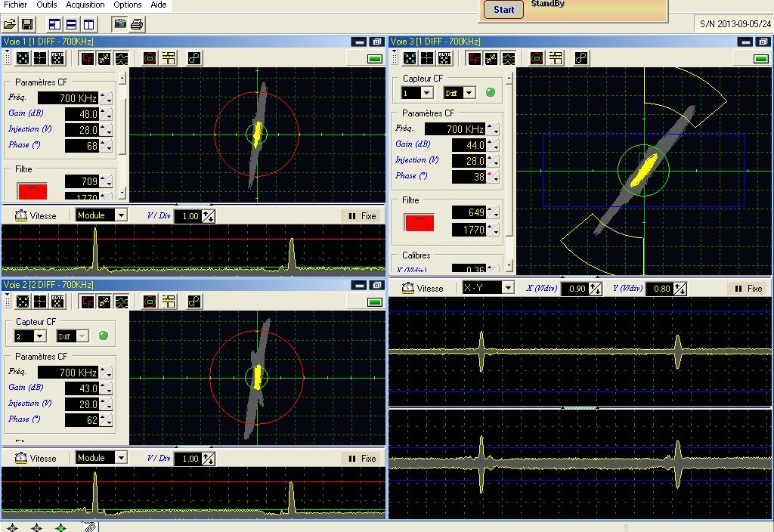
Task: Open the Acquisition menu
Action: pyautogui.click(x=85, y=5)
